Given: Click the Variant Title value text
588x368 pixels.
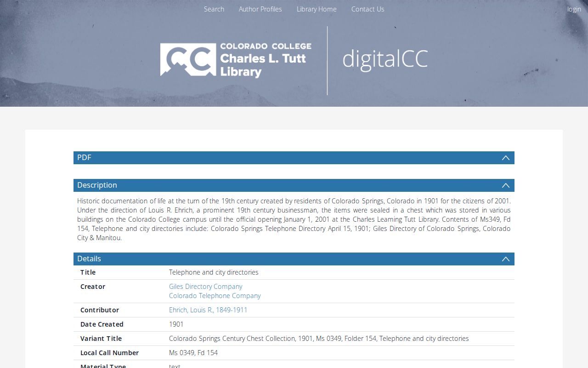Looking at the screenshot, I should (319, 339).
